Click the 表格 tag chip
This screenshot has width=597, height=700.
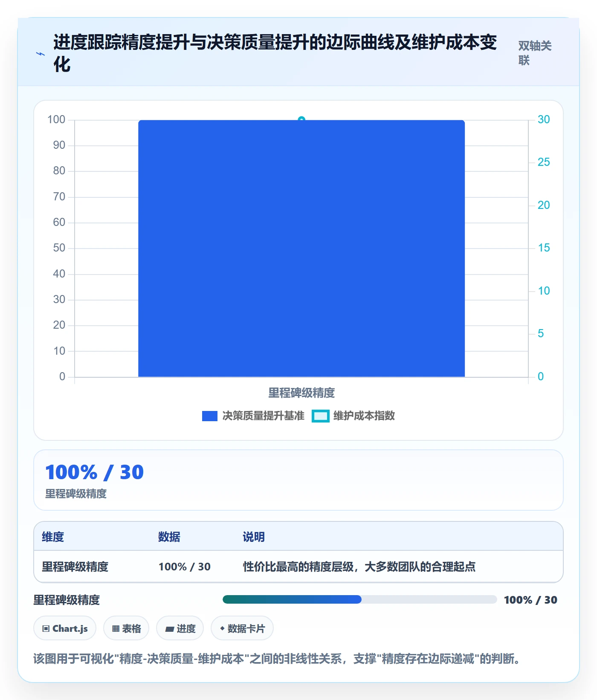coord(126,628)
